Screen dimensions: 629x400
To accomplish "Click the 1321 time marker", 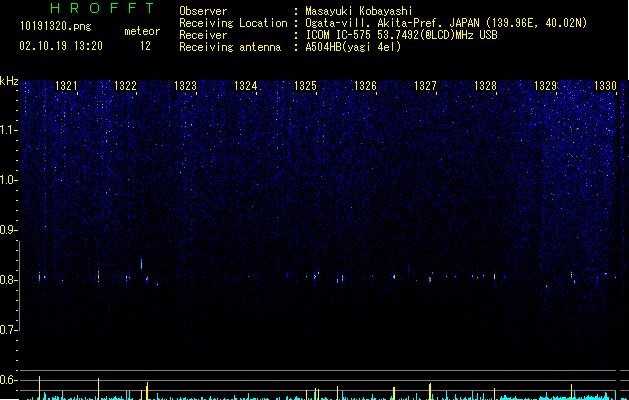I will coord(66,86).
